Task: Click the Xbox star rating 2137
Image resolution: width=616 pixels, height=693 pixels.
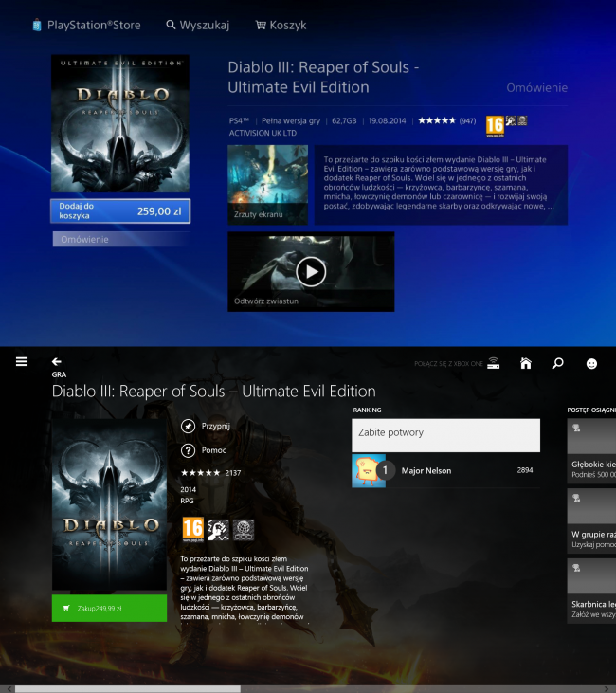Action: coord(210,473)
